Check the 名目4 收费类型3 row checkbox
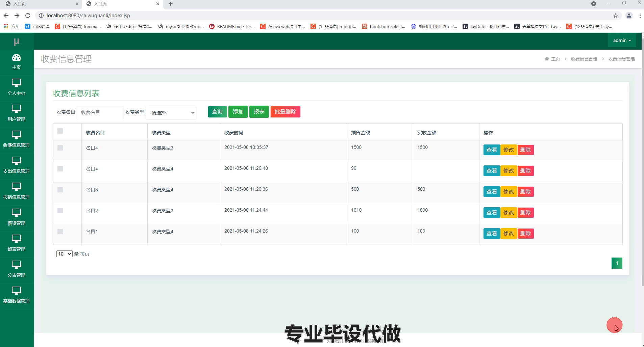Viewport: 644px width, 347px height. point(60,148)
